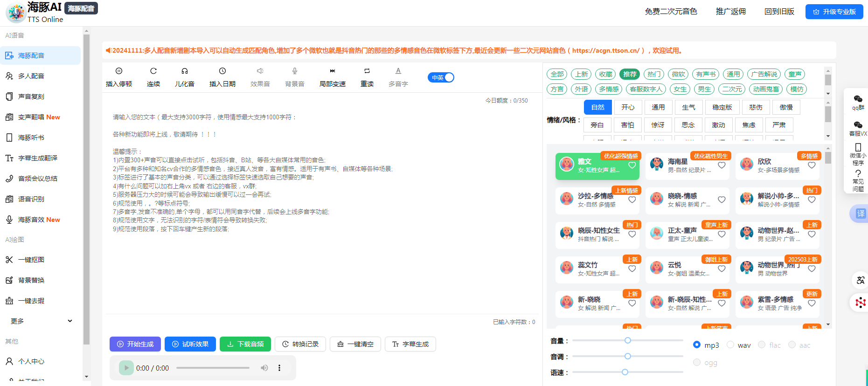Adjust the 音量 volume slider handle

click(628, 340)
